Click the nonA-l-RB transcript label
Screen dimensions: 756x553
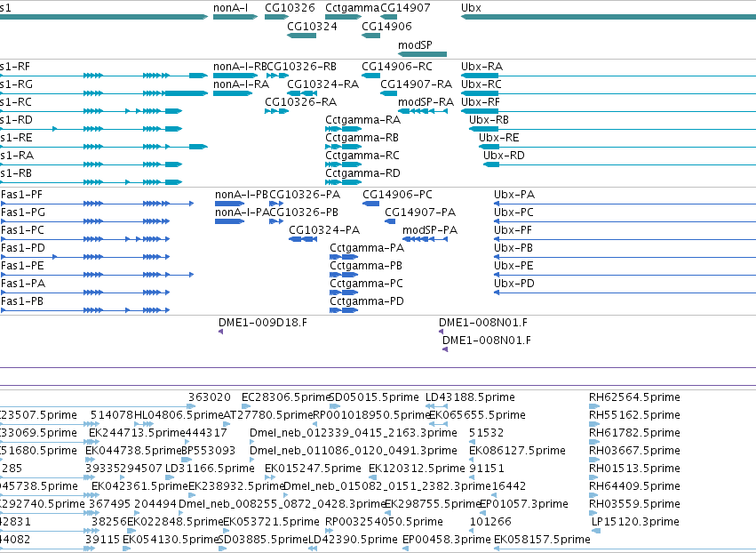(240, 66)
